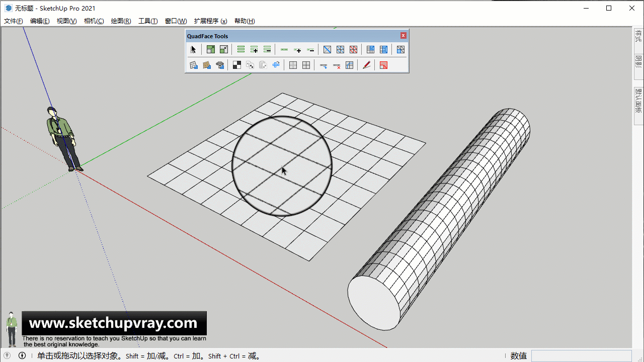The image size is (644, 362).
Task: Open the 视图(V) menu
Action: click(x=66, y=21)
